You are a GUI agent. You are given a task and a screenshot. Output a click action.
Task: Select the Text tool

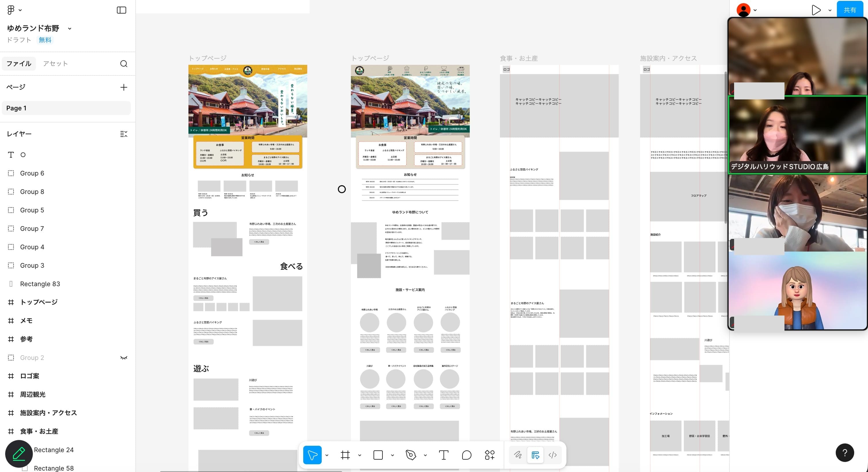[444, 455]
